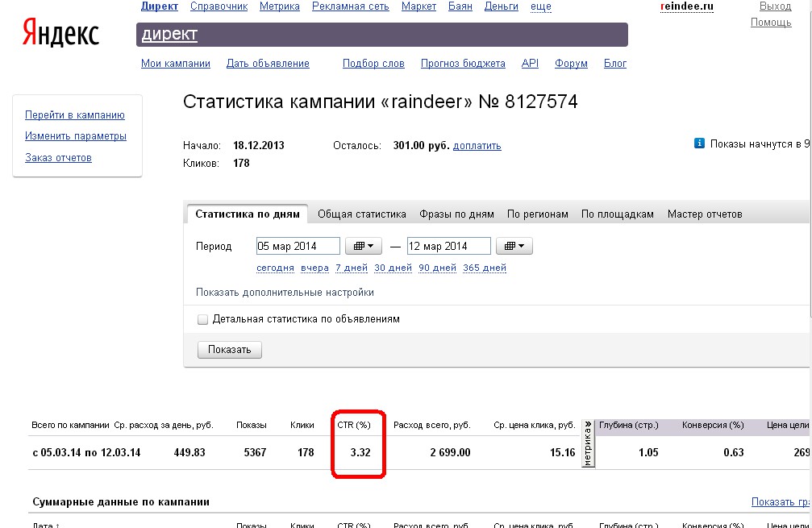Edit the end date field 12 мар 2014

pyautogui.click(x=449, y=246)
